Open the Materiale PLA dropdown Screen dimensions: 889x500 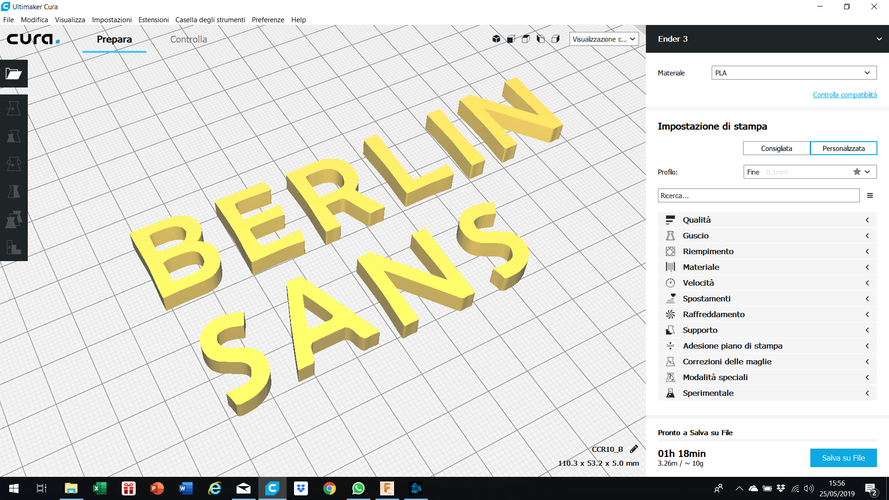(794, 73)
